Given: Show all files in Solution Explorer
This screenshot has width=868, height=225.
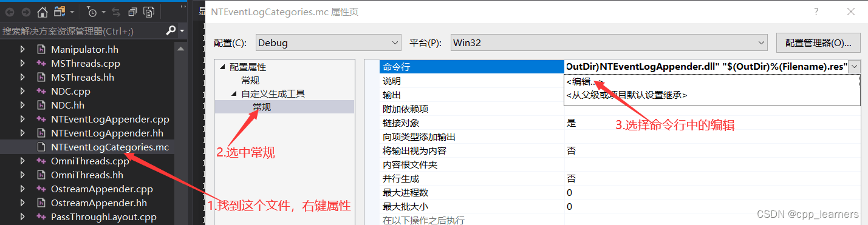Looking at the screenshot, I should 149,12.
